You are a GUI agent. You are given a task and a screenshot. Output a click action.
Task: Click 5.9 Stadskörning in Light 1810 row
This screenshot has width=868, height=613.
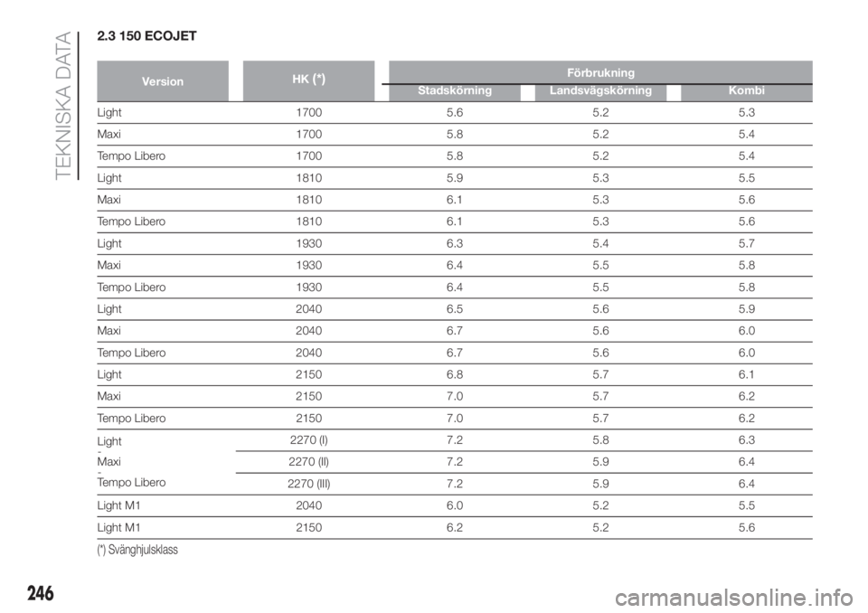(455, 178)
